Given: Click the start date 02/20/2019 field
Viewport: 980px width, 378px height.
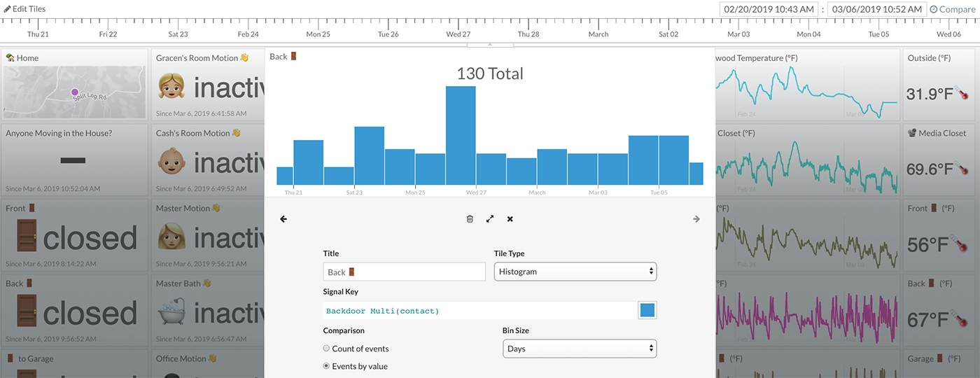Looking at the screenshot, I should click(769, 9).
